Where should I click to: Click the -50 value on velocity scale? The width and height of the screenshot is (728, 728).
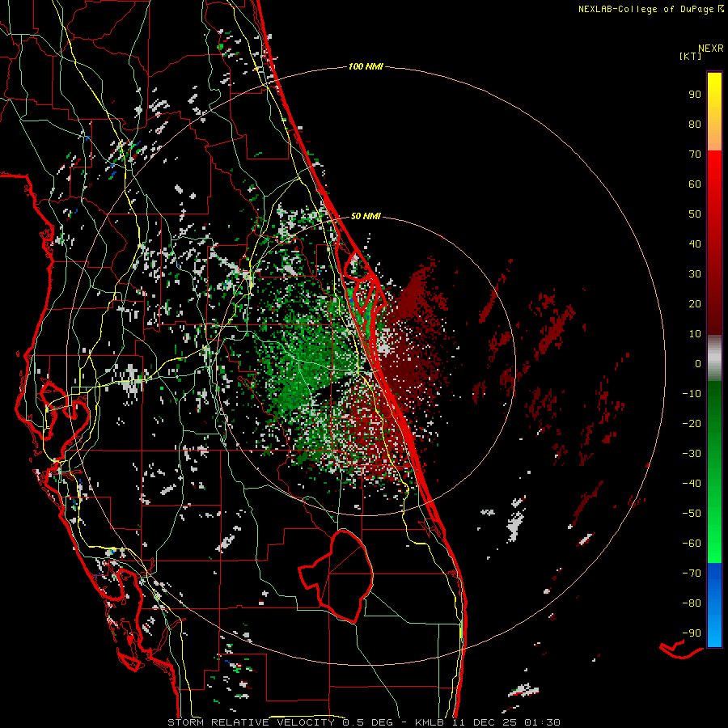pyautogui.click(x=692, y=514)
